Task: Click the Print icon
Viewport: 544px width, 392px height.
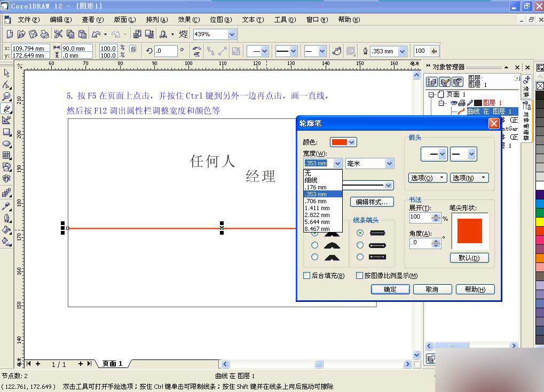Action: point(44,34)
